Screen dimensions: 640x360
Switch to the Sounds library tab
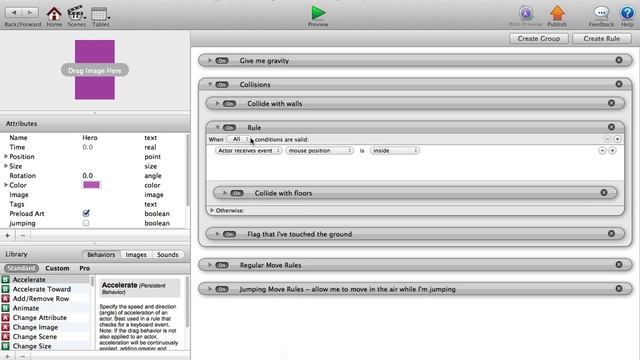[x=168, y=255]
